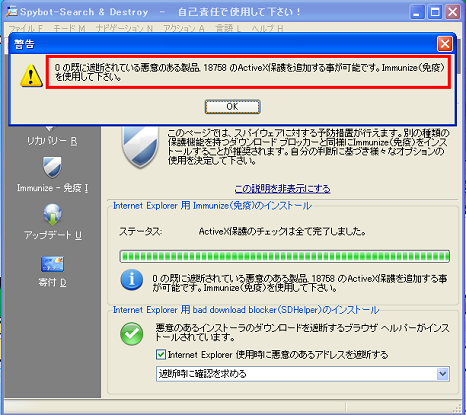Screen dimensions: 466x415
Task: Click OK in the warning dialog
Action: tap(232, 107)
